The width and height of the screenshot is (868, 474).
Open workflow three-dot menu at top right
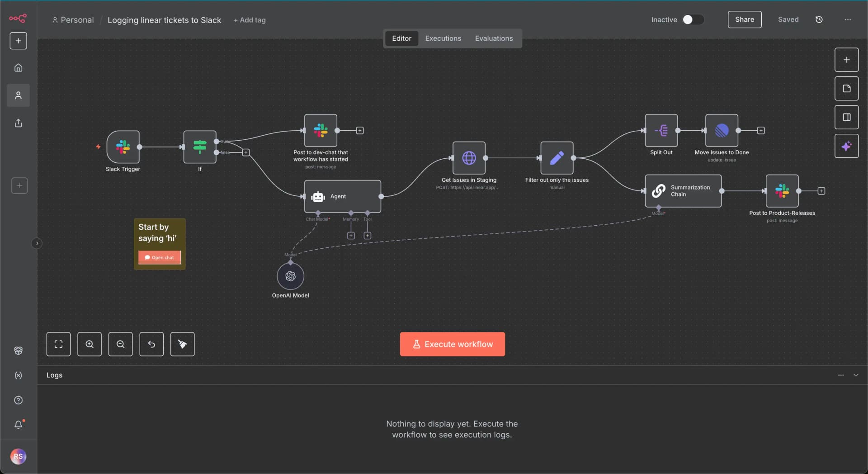[x=848, y=19]
